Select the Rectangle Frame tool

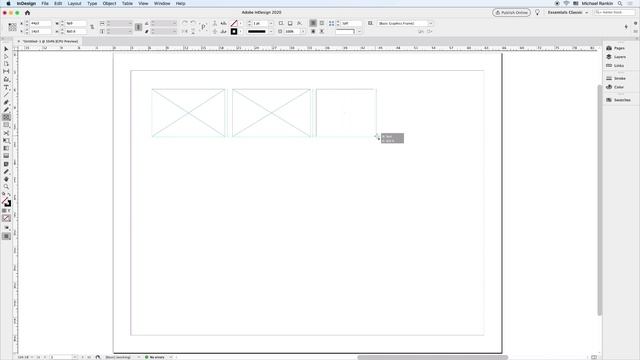tap(6, 117)
